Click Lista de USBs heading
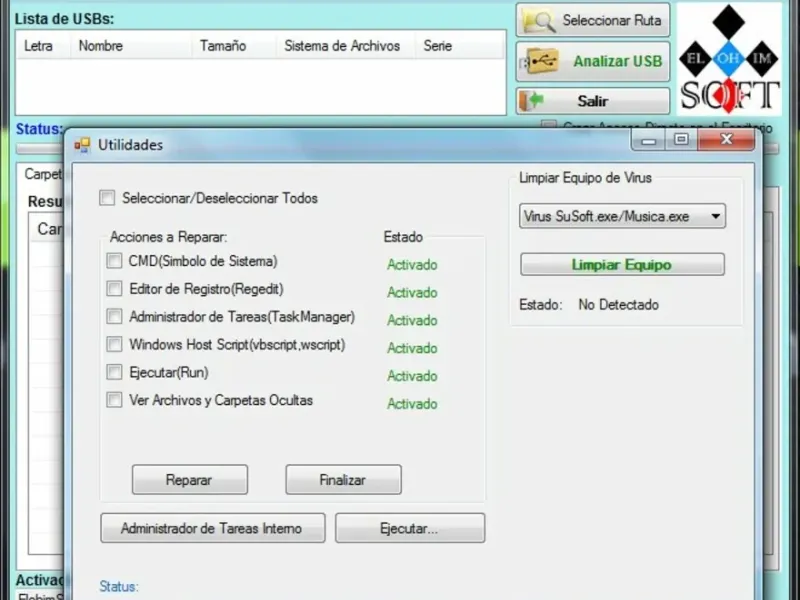Screen dimensions: 800x600 pyautogui.click(x=64, y=19)
